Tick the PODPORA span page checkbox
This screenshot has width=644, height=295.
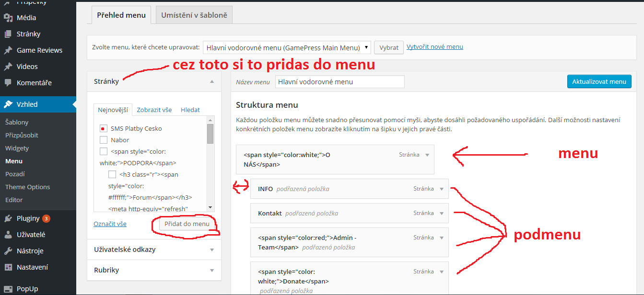[103, 152]
